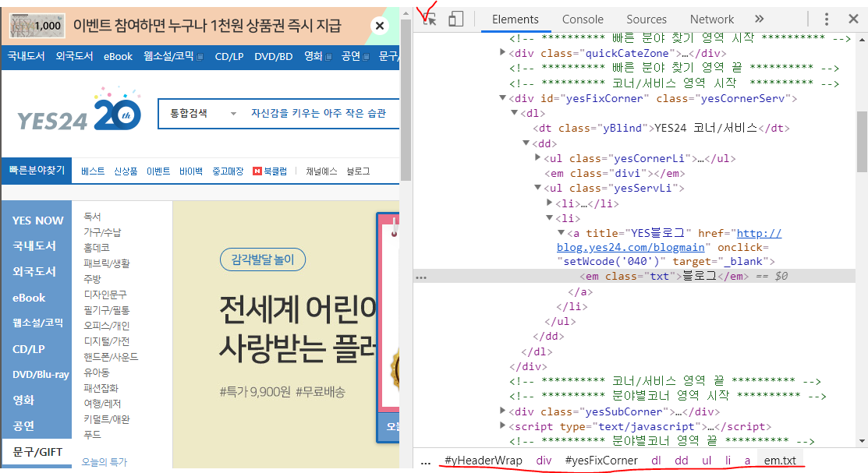Go to 블로그 link in the nav
Viewport: 868px width, 473px height.
pos(358,171)
